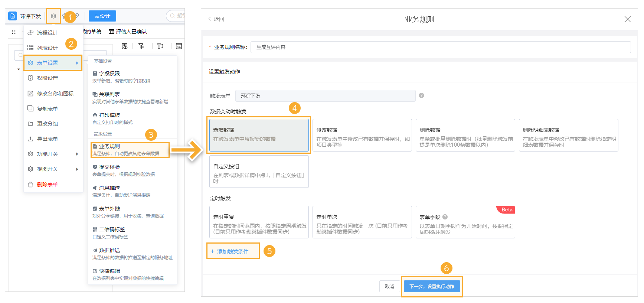Image resolution: width=644 pixels, height=303 pixels.
Task: Click the 取消 button
Action: tap(389, 286)
